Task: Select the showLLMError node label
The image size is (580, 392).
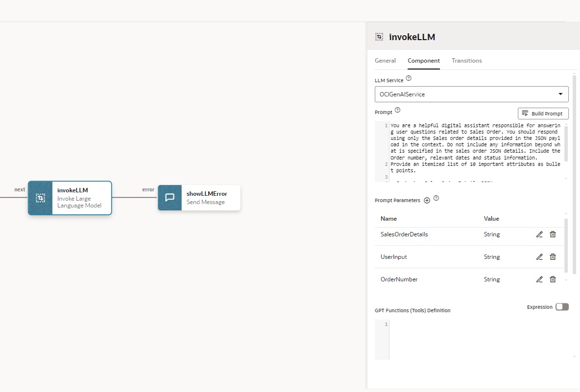Action: pyautogui.click(x=207, y=194)
